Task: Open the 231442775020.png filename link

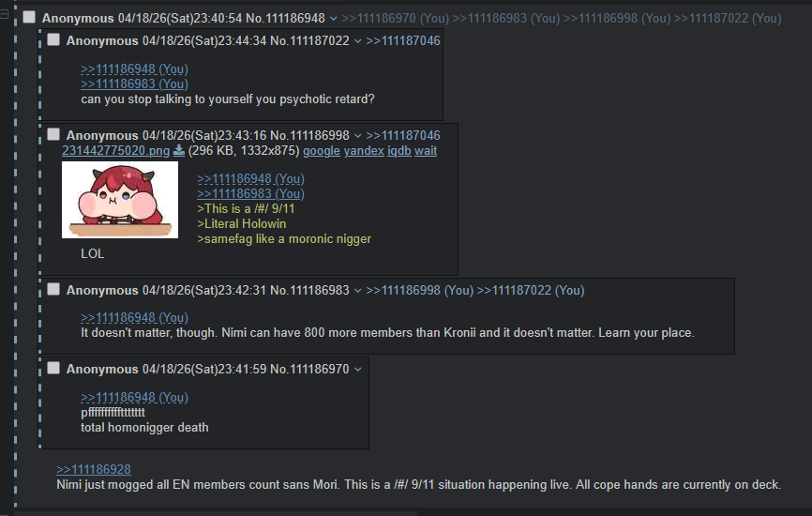Action: (x=115, y=151)
